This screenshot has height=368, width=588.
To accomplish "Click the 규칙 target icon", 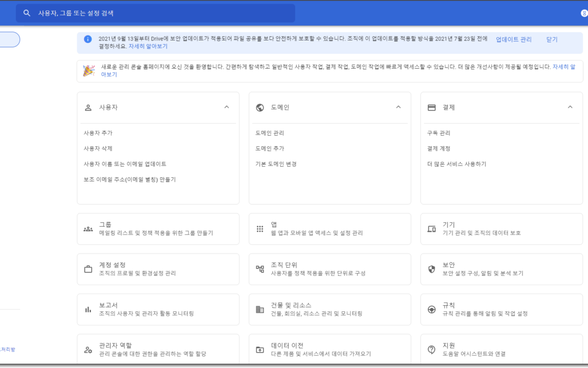I will pyautogui.click(x=432, y=310).
